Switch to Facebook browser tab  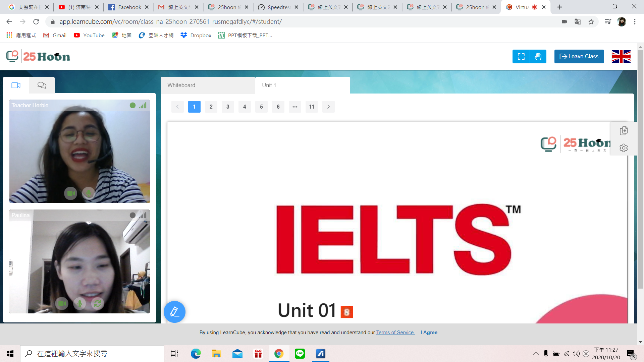click(x=128, y=7)
